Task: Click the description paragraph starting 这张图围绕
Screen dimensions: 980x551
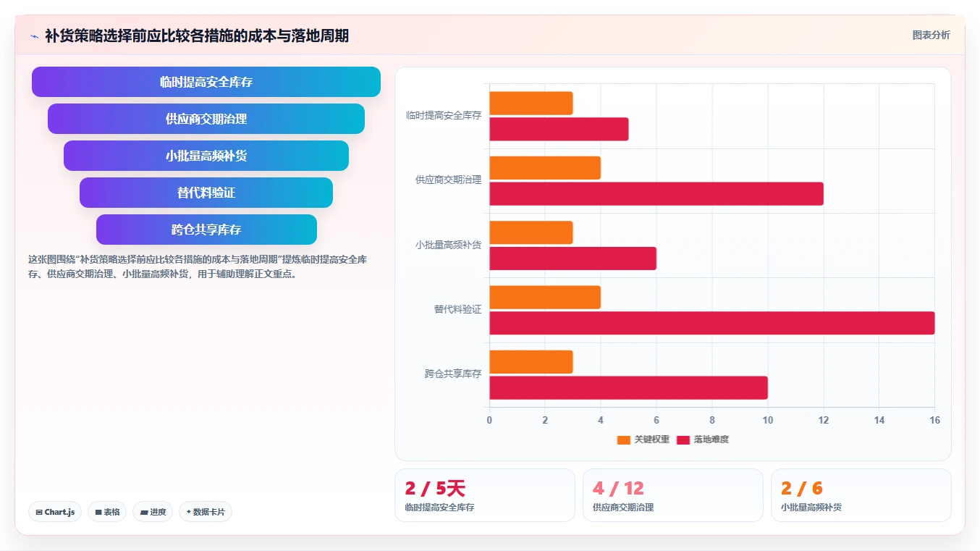Action: pyautogui.click(x=198, y=266)
